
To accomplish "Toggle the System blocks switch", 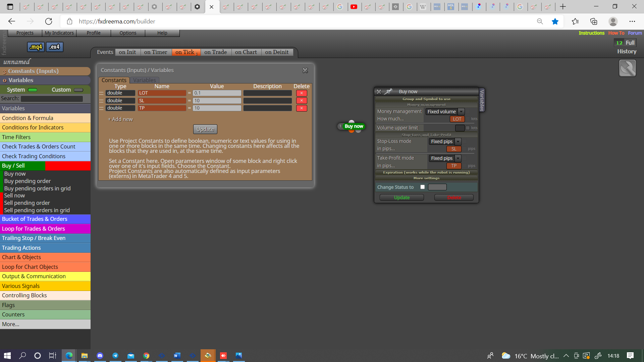I will pos(33,90).
